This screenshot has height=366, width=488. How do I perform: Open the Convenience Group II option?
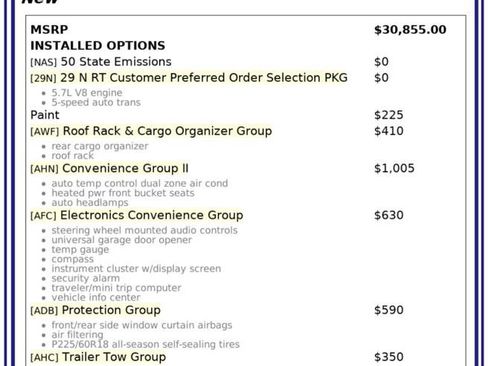tap(125, 168)
